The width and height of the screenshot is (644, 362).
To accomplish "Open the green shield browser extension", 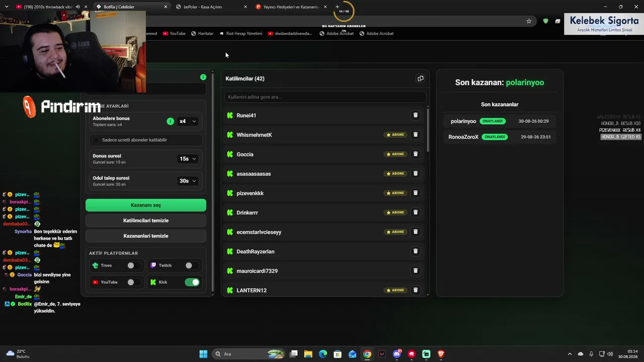I will coord(546,21).
